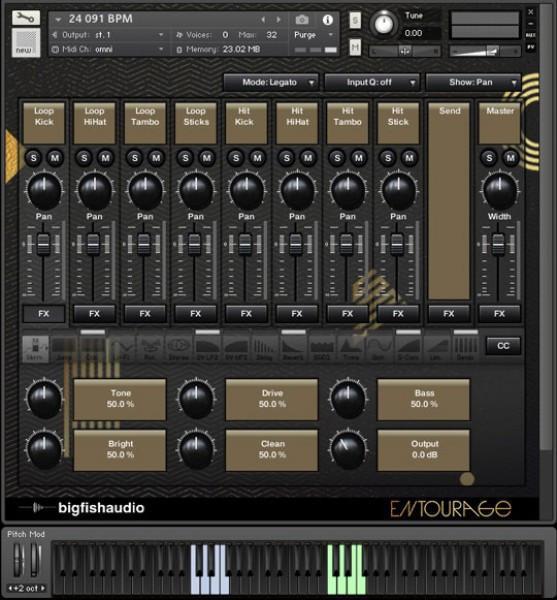
Task: Click the Hit Kick Pan knob
Action: (246, 190)
